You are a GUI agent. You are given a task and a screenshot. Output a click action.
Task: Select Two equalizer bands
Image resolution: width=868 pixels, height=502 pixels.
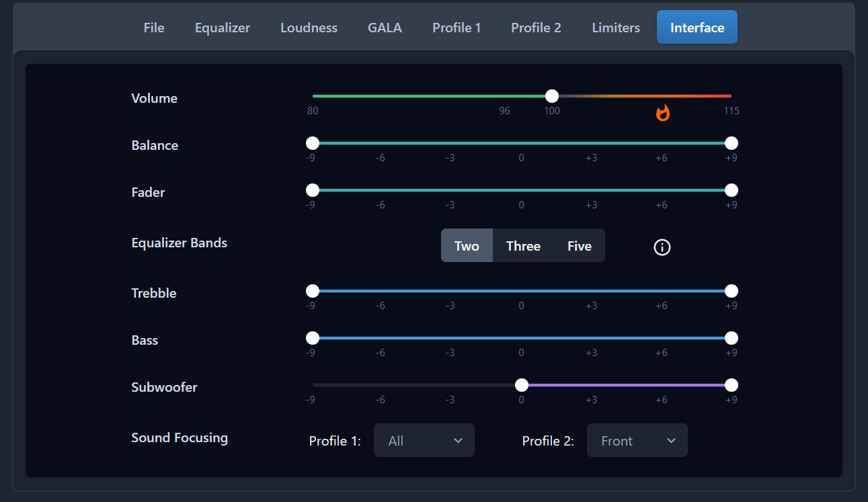coord(467,246)
